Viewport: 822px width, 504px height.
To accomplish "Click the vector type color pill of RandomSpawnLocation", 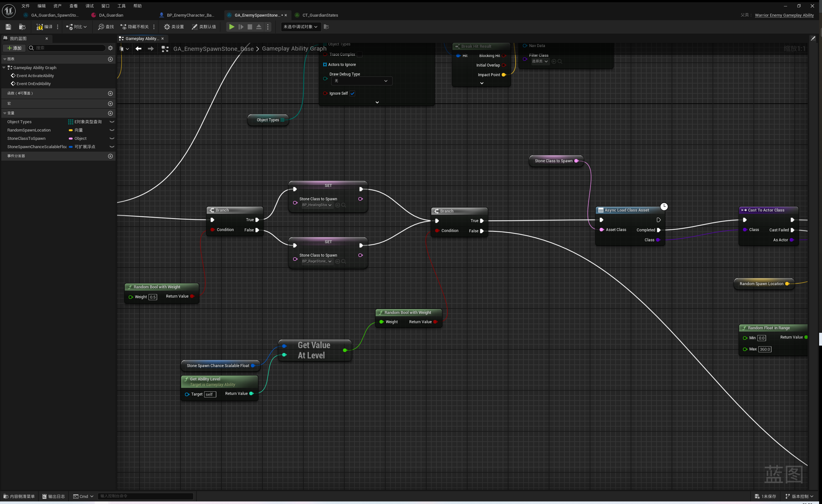I will coord(71,130).
